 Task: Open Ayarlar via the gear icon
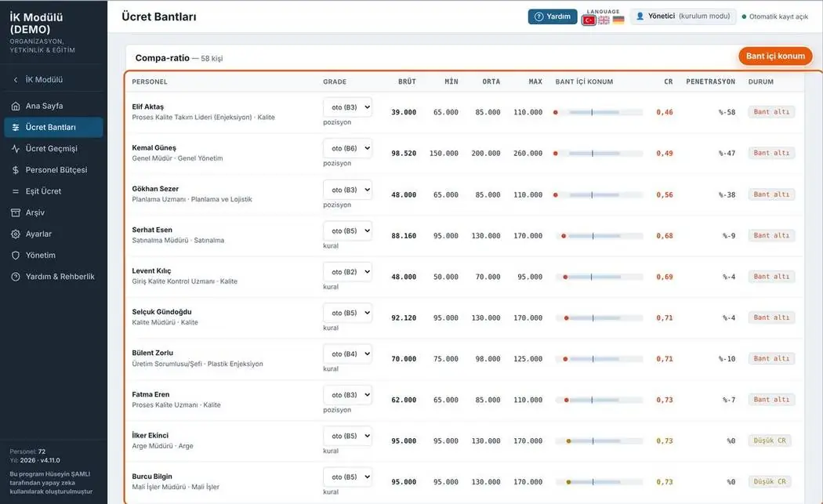point(16,234)
